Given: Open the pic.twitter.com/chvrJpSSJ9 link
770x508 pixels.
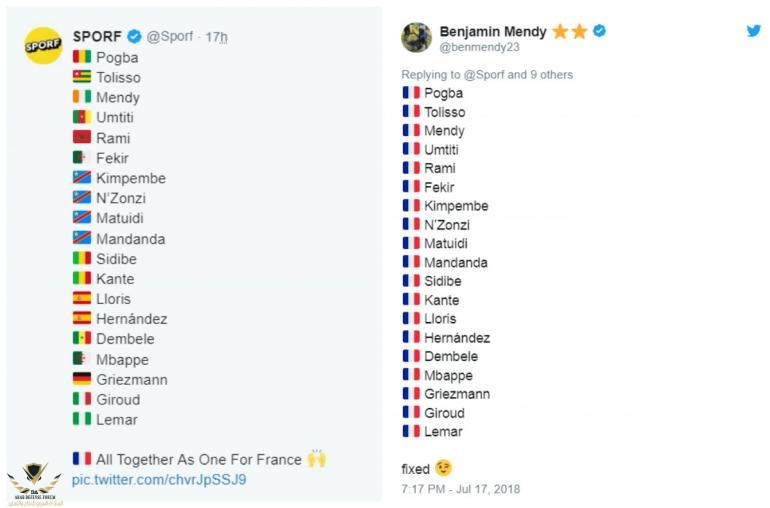Looking at the screenshot, I should (x=159, y=480).
